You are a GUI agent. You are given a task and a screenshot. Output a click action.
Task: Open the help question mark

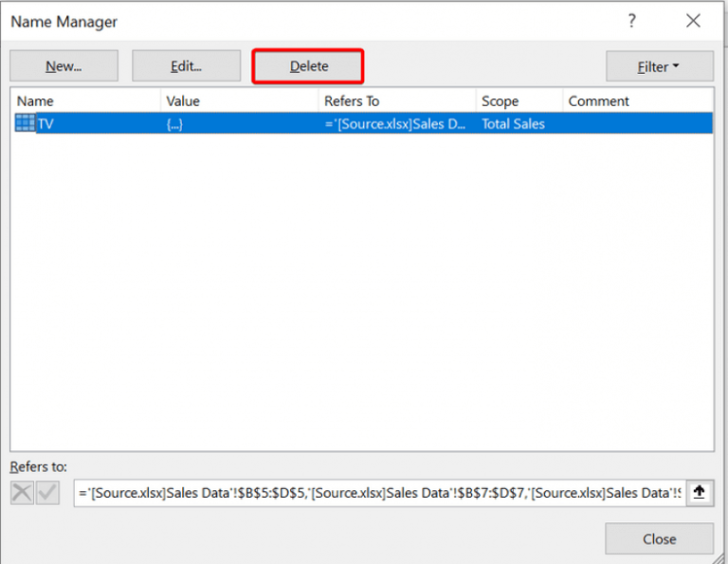pyautogui.click(x=632, y=21)
